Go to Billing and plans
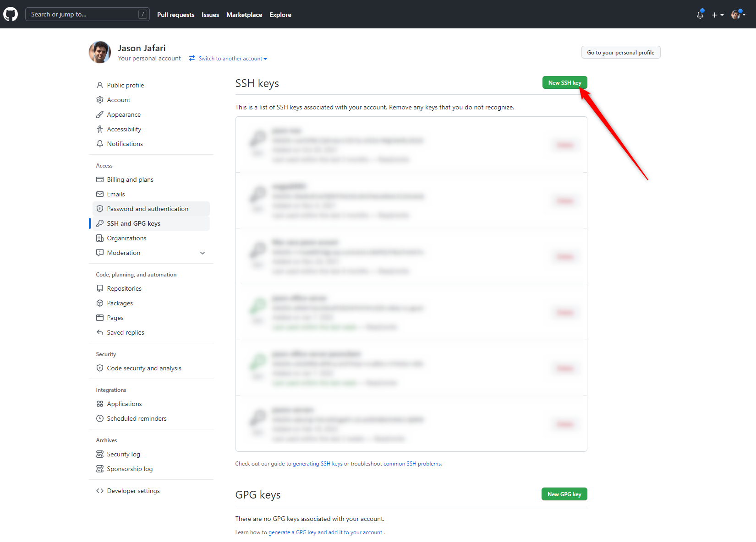Viewport: 756px width, 542px height. [151, 179]
